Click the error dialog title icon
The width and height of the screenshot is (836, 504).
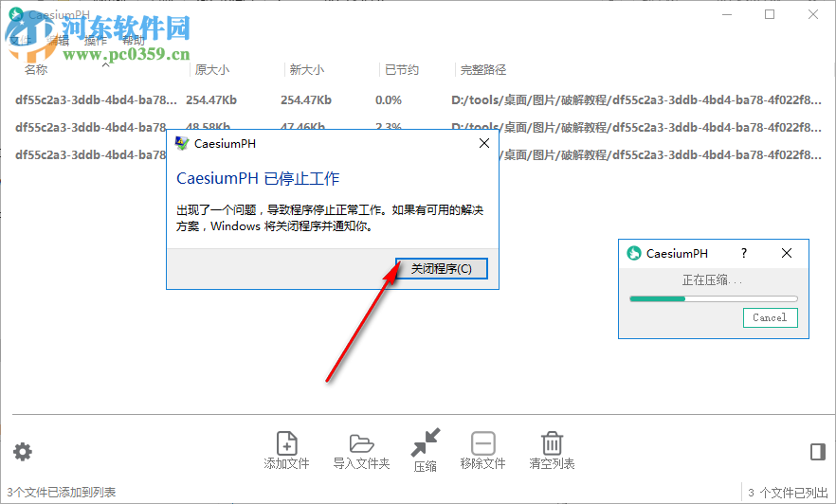(x=182, y=143)
